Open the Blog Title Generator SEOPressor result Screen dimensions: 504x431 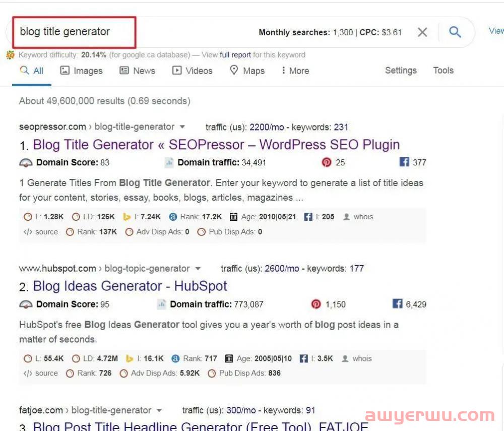[x=216, y=145]
